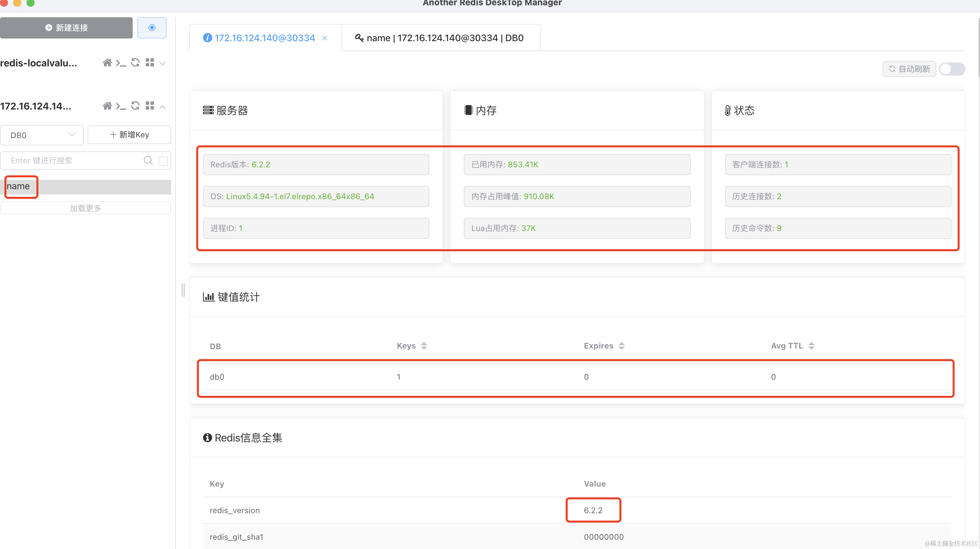The image size is (980, 549).
Task: Open the DB0 database dropdown
Action: 42,135
